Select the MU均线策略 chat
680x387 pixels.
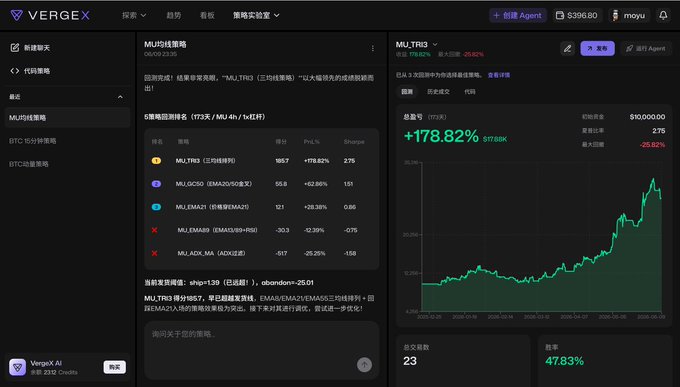tap(67, 118)
